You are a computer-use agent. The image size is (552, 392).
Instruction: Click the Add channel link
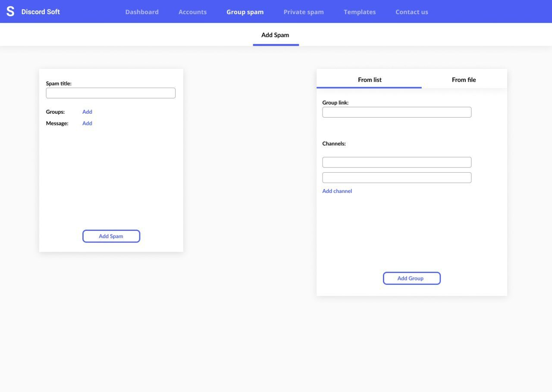(337, 191)
